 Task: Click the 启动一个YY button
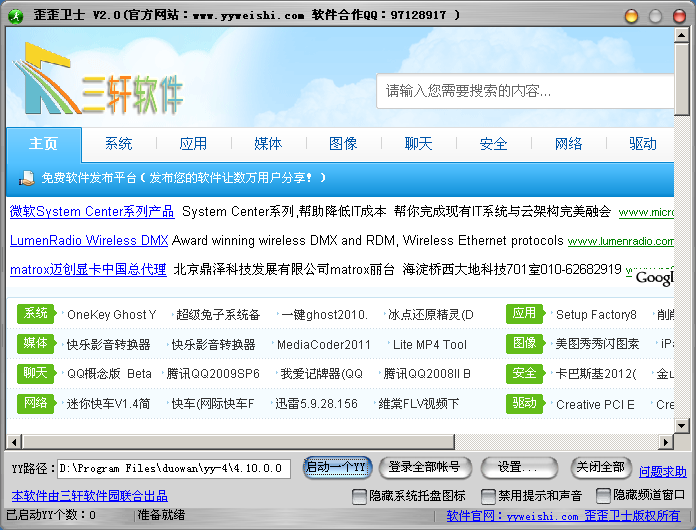[337, 467]
